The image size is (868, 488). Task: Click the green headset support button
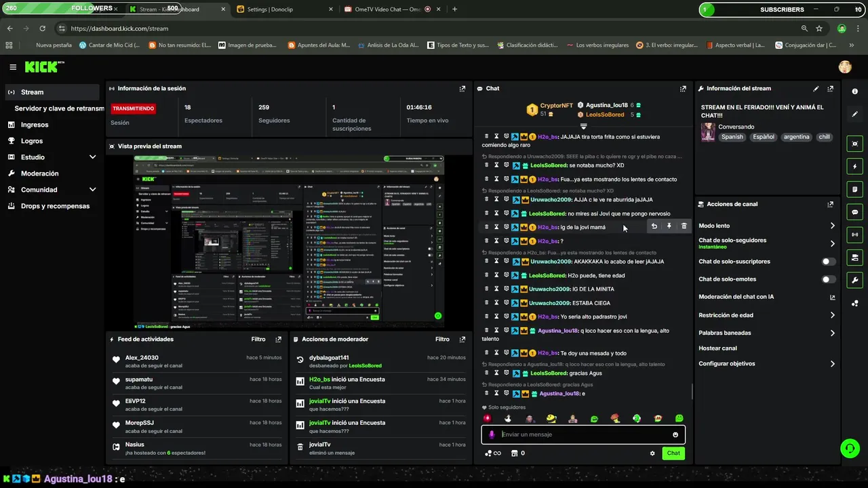(x=850, y=448)
